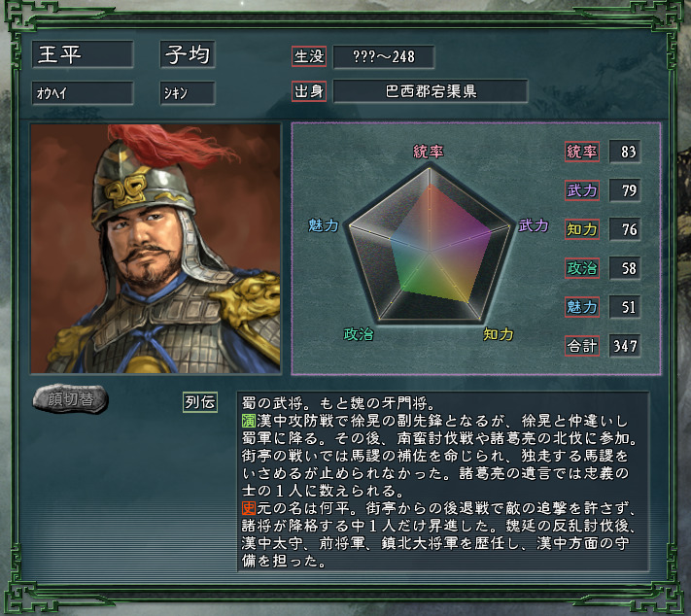Click the 統率 value box 83
This screenshot has width=691, height=616.
pos(625,152)
